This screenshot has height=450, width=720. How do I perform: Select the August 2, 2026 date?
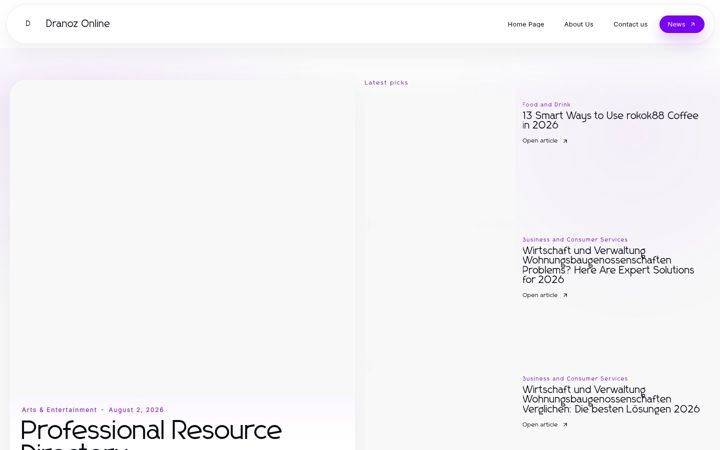click(x=136, y=410)
